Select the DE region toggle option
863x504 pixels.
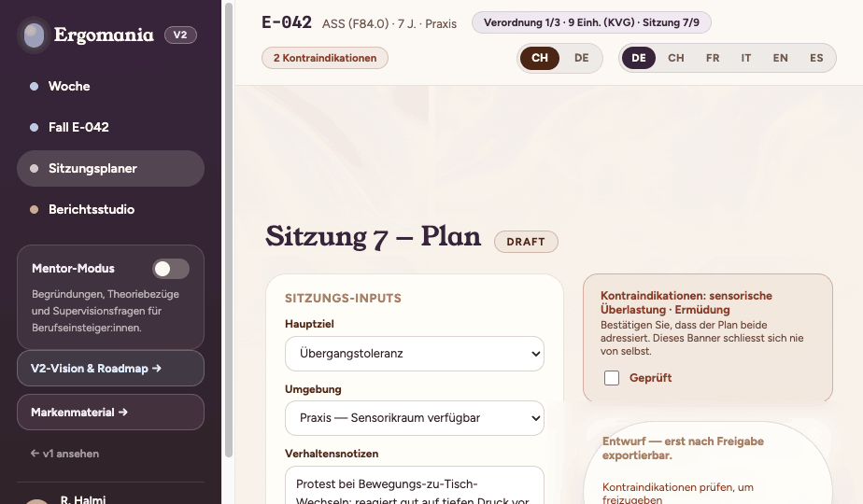pos(581,58)
